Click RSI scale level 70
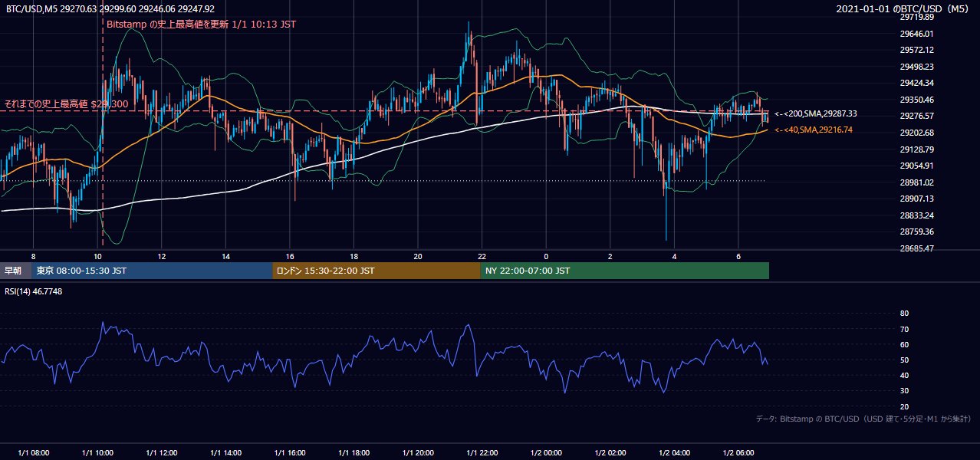Image resolution: width=980 pixels, height=460 pixels. point(904,329)
